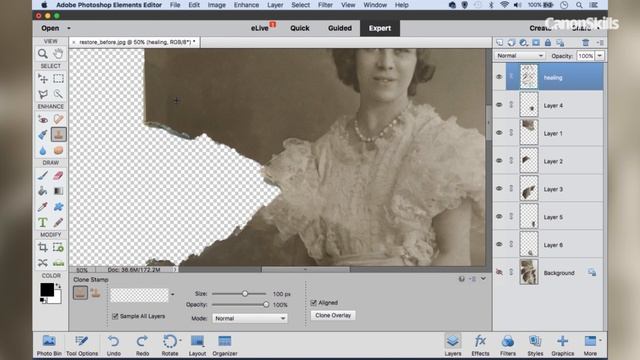Click the delete layer trash icon
Image resolution: width=640 pixels, height=360 pixels.
[x=585, y=42]
